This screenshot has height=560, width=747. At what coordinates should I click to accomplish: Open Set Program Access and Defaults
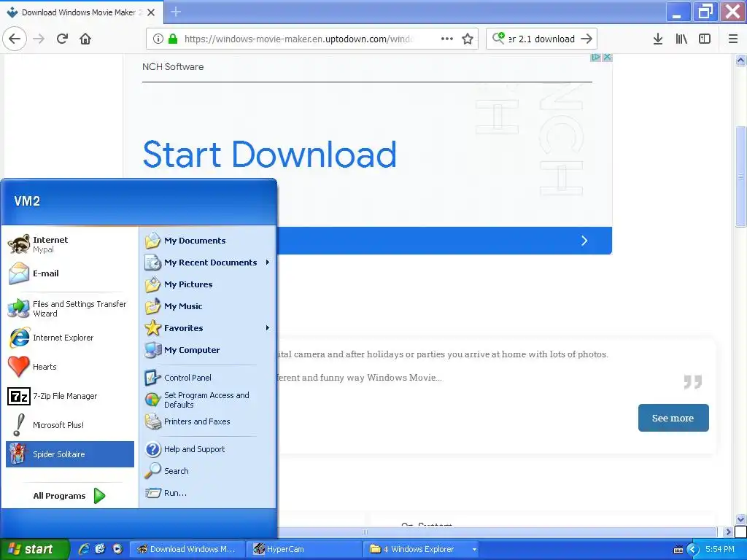pos(208,400)
